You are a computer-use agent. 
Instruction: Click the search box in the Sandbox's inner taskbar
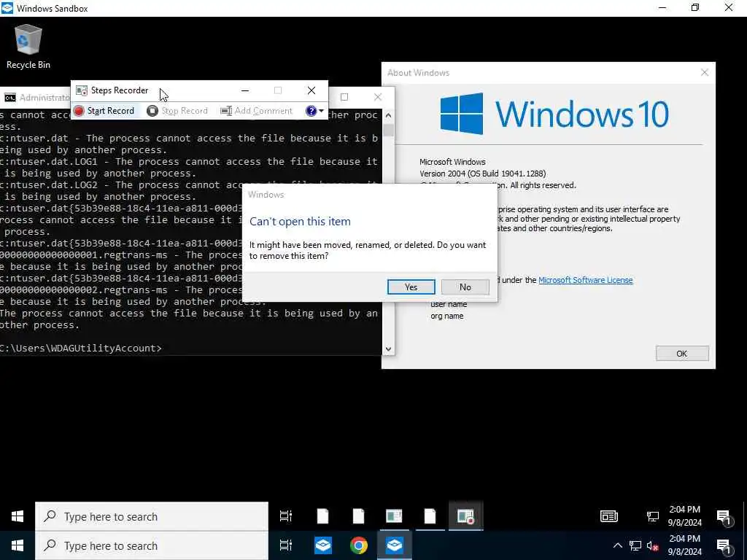(x=152, y=516)
